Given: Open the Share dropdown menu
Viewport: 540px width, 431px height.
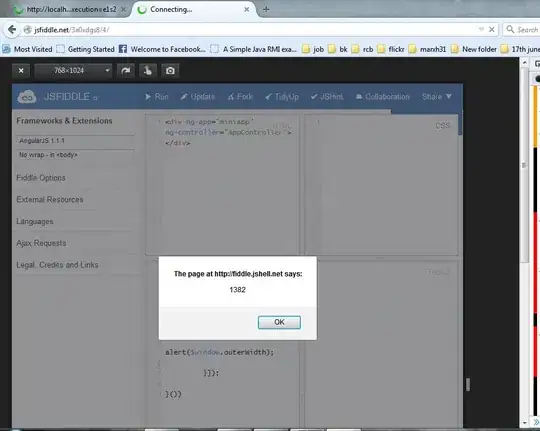Looking at the screenshot, I should click(x=437, y=97).
